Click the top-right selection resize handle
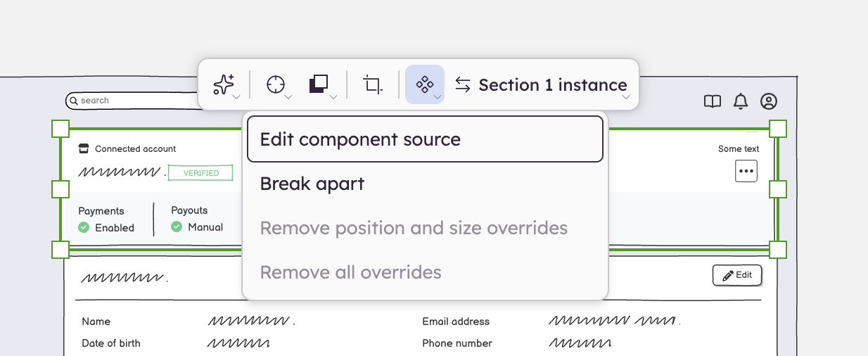Screen dimensions: 868x356 778,129
